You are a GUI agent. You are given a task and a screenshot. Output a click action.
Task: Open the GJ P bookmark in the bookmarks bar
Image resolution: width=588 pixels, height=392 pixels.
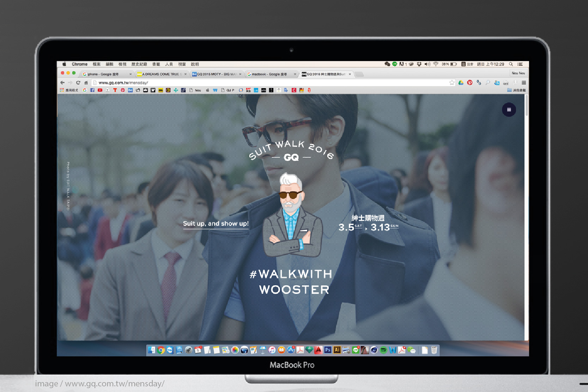[x=228, y=90]
